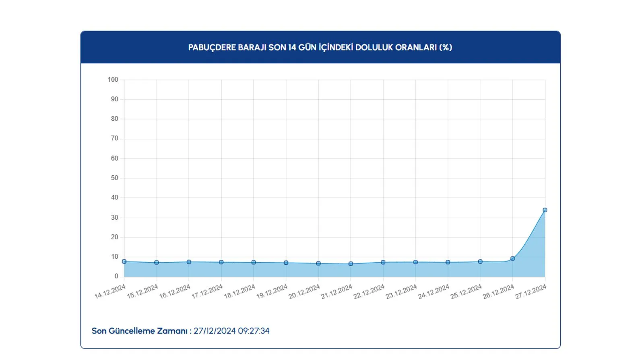644x362 pixels.
Task: Click the 20.12.2024 data point marker
Action: pyautogui.click(x=318, y=264)
